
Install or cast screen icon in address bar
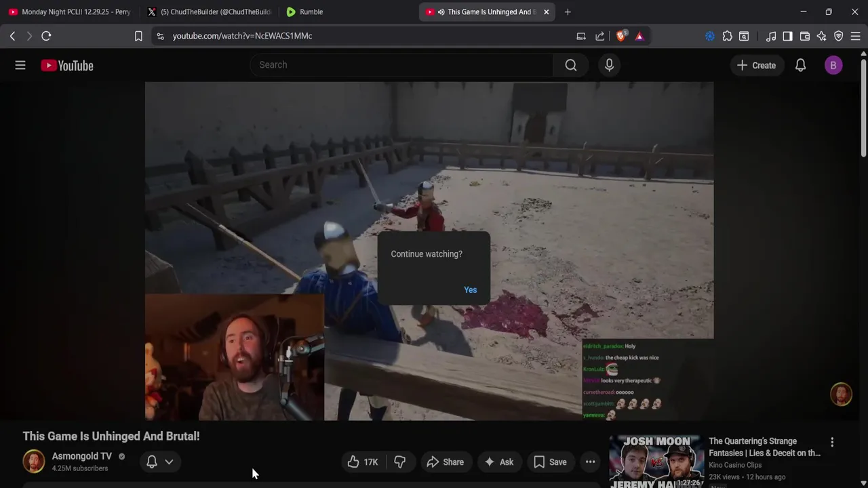(581, 36)
